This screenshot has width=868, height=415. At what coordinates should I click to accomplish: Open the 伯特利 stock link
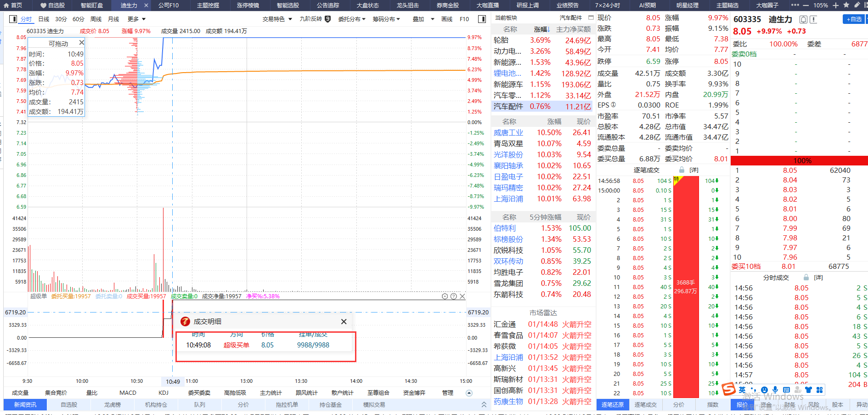coord(505,228)
